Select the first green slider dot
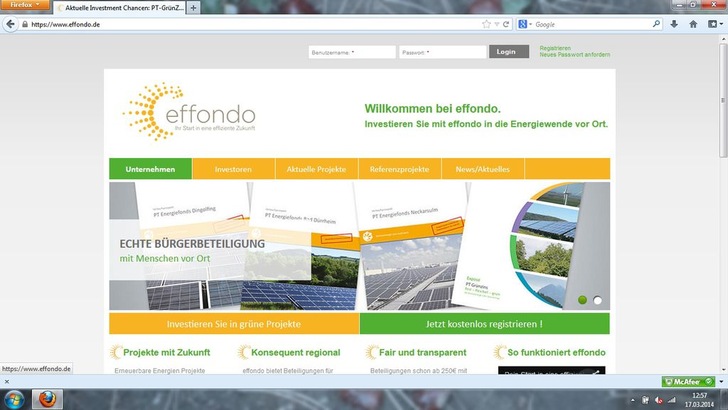This screenshot has height=410, width=728. click(x=582, y=300)
